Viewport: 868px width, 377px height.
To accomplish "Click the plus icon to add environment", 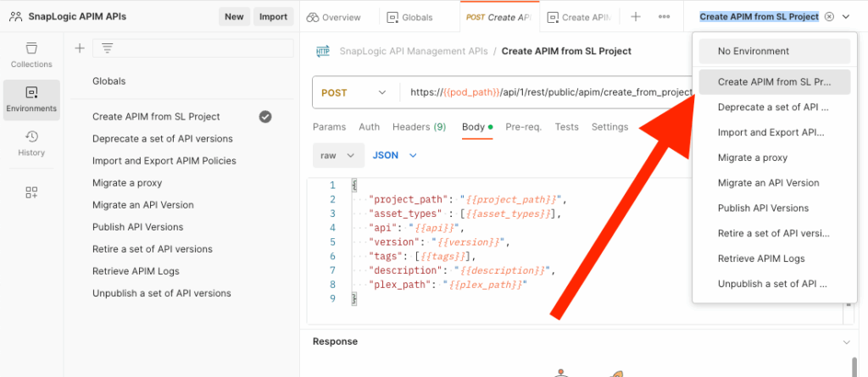I will [x=80, y=48].
